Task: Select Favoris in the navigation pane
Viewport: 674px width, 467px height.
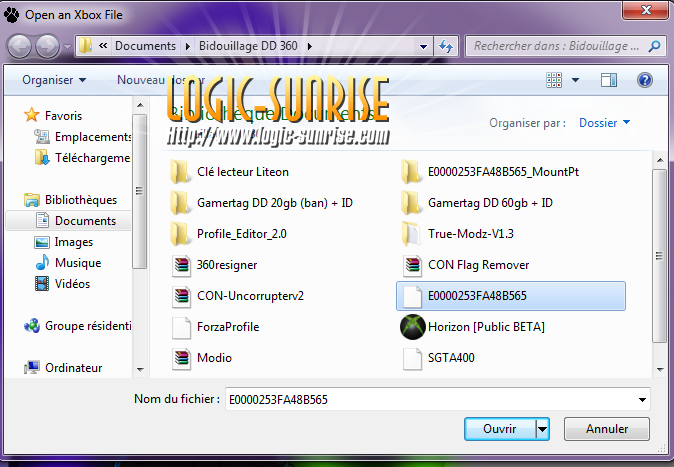Action: (63, 116)
